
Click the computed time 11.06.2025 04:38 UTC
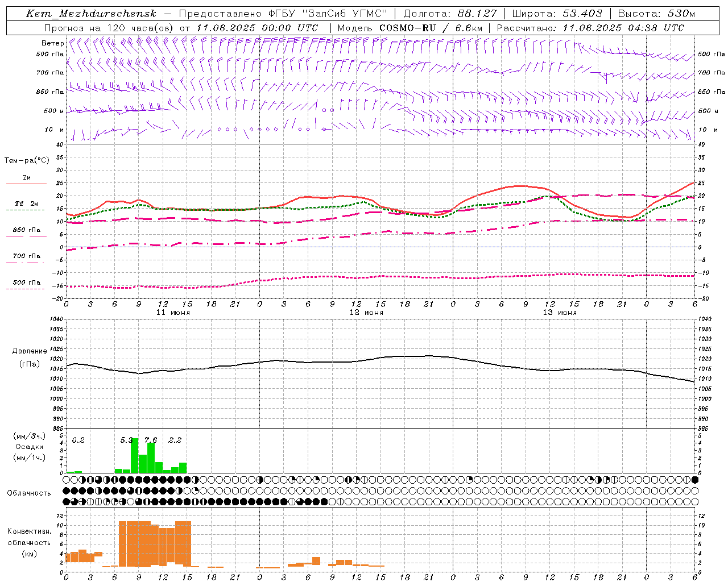(623, 28)
